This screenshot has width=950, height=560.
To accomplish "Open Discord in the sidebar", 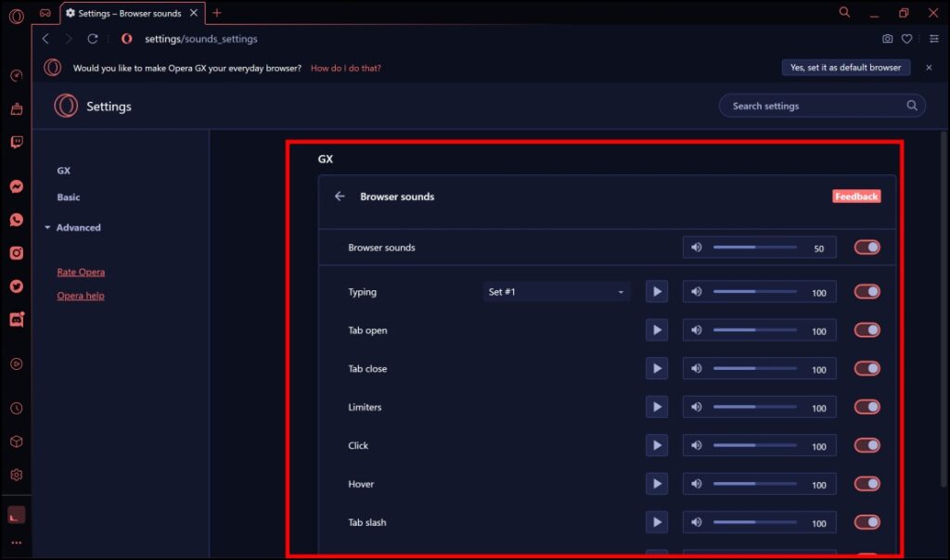I will point(17,319).
